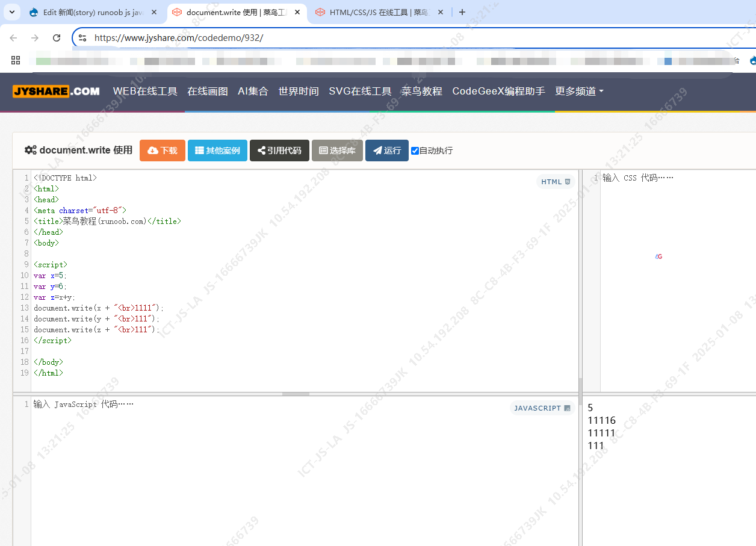Open the browser tab search dropdown
The image size is (756, 546).
coord(11,12)
